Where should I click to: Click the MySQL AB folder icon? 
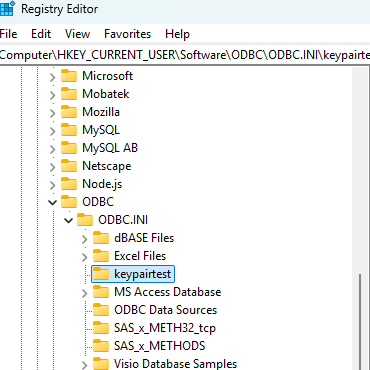pyautogui.click(x=69, y=148)
